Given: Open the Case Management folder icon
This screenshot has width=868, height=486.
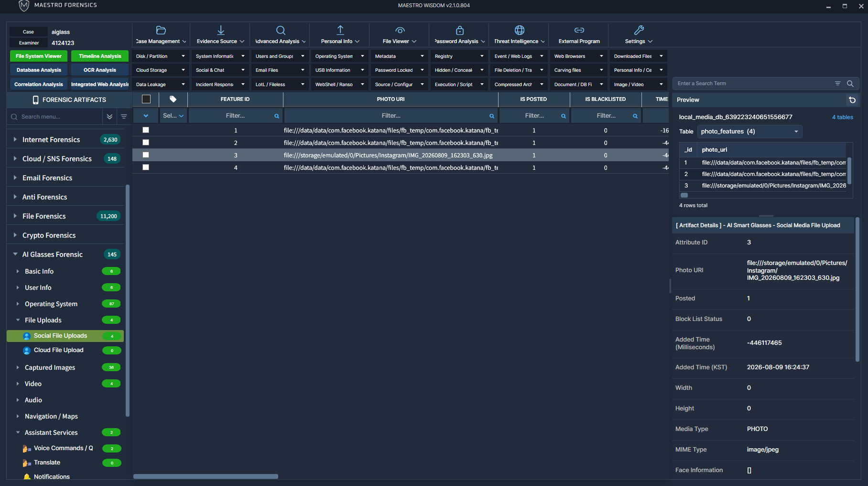Looking at the screenshot, I should point(161,30).
